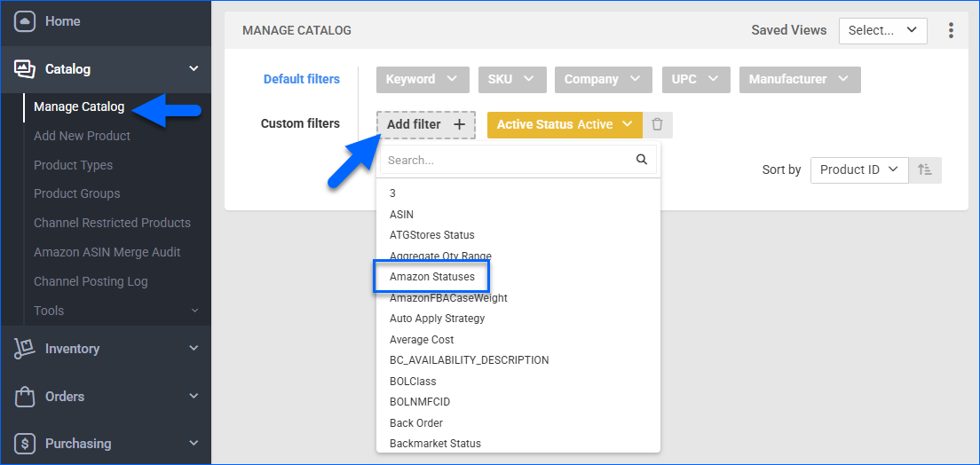Click the Catalog icon in sidebar
This screenshot has height=465, width=980.
(x=25, y=69)
